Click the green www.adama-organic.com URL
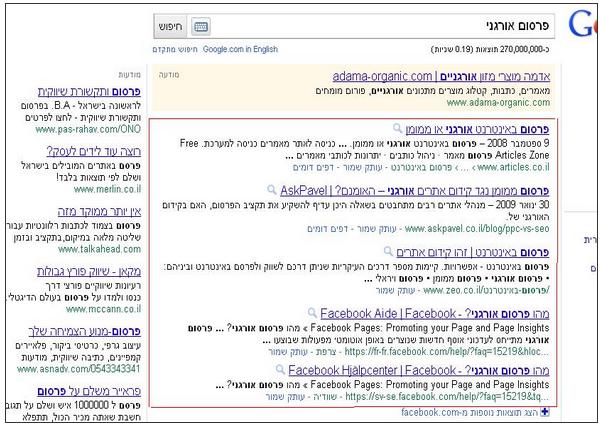The height and width of the screenshot is (426, 600). click(498, 103)
